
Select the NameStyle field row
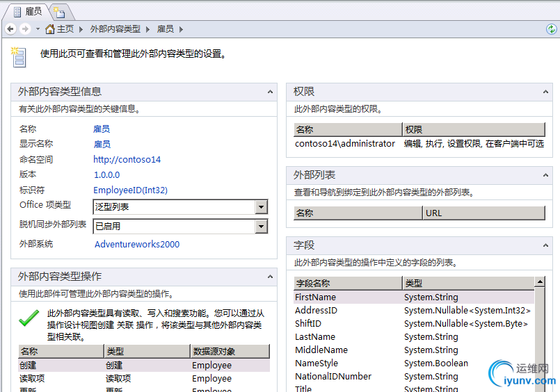coord(414,363)
